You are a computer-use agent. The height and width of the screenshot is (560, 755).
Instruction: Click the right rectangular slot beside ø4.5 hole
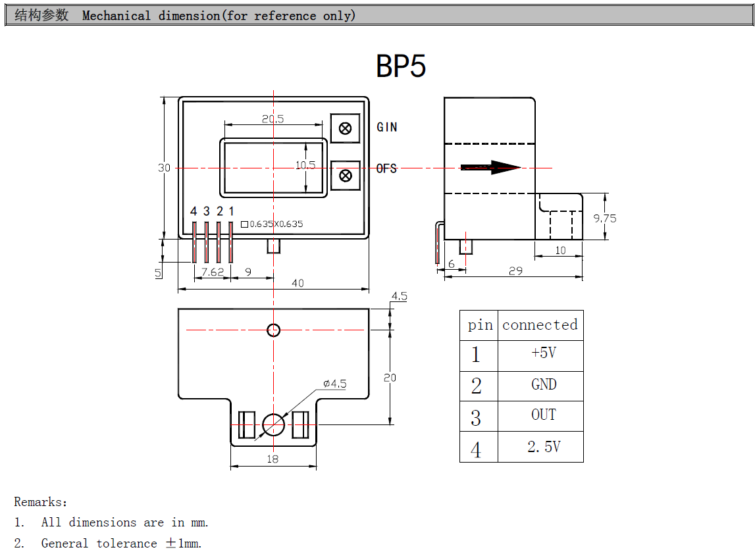300,425
